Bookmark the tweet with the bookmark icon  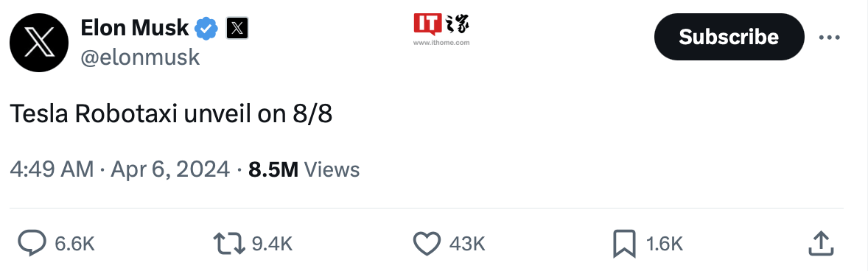(624, 244)
